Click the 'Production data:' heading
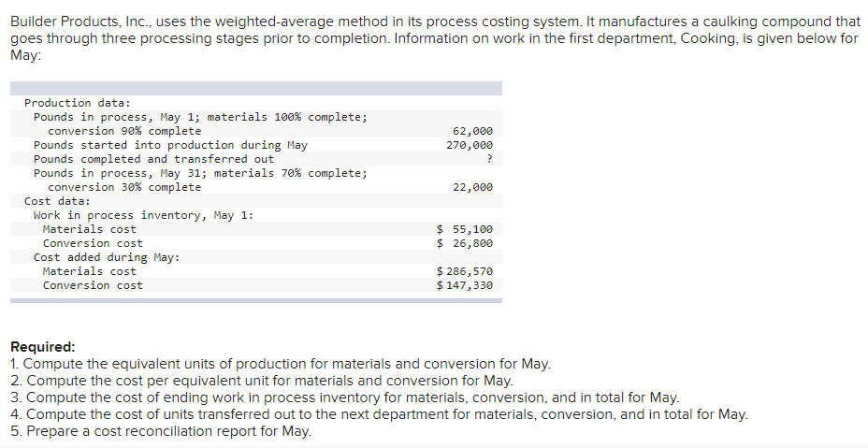The height and width of the screenshot is (448, 868). pyautogui.click(x=78, y=103)
